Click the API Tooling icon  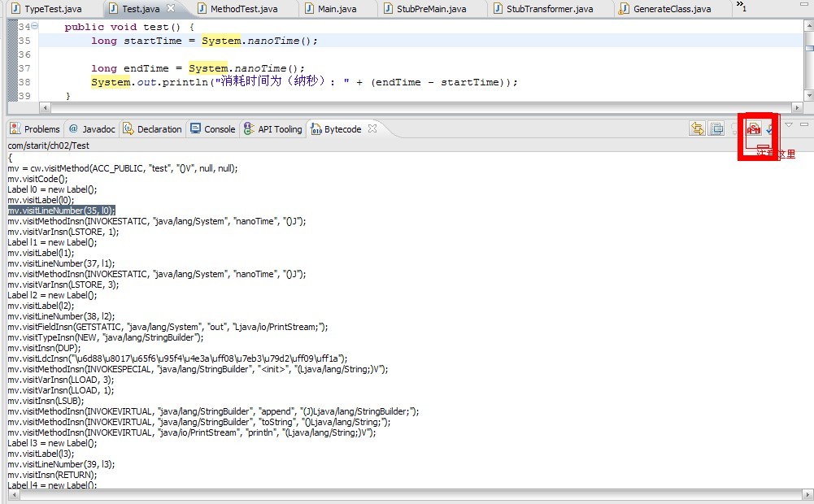point(249,128)
